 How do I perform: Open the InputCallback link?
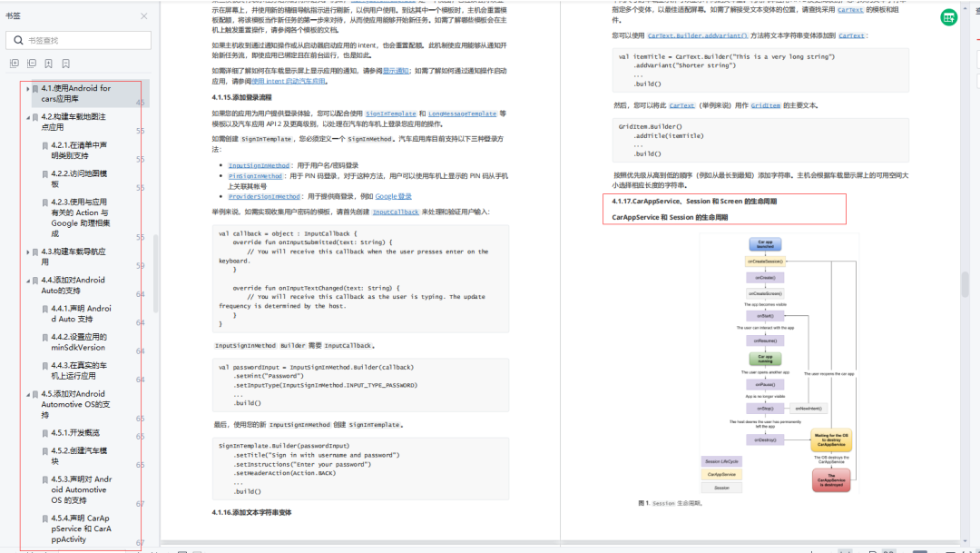coord(396,212)
